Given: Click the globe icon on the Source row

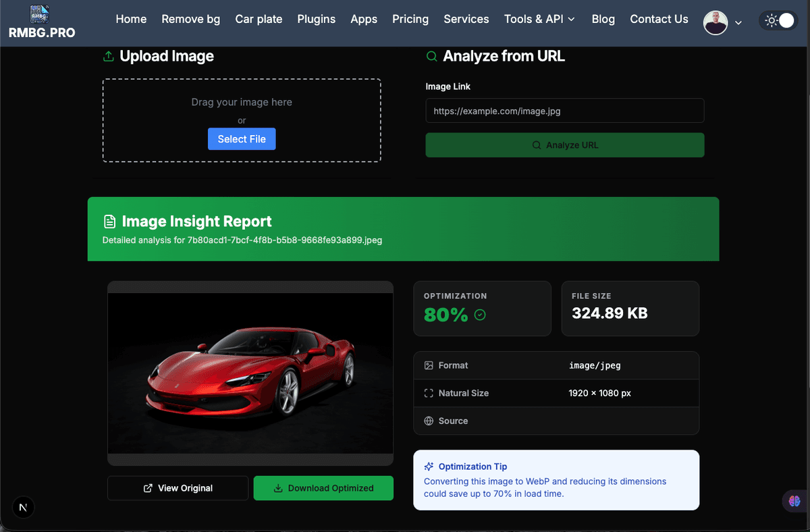Looking at the screenshot, I should coord(429,421).
